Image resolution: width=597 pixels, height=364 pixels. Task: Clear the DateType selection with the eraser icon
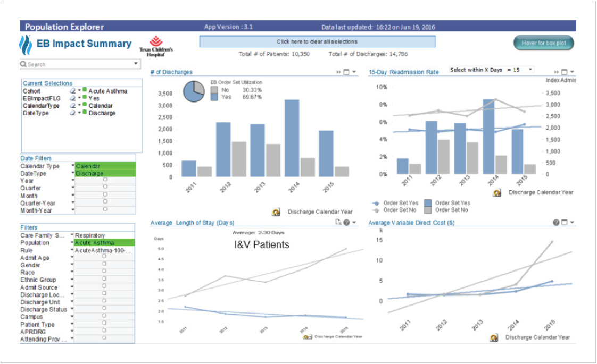72,112
